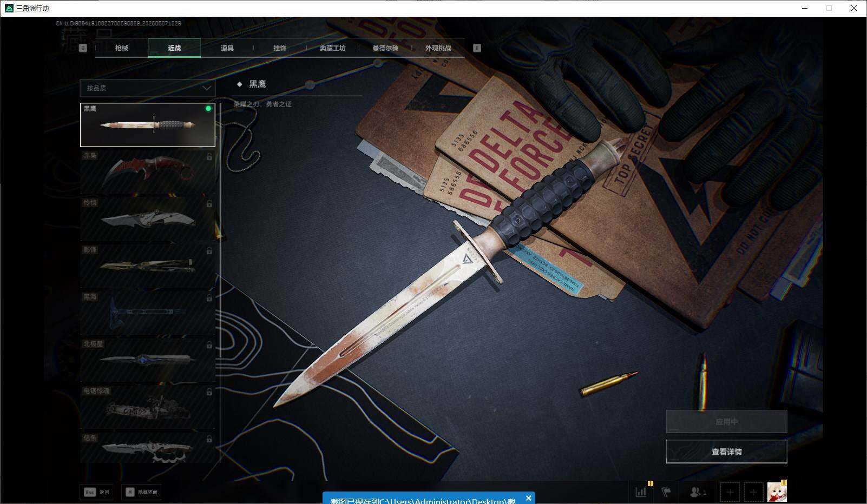The height and width of the screenshot is (504, 867).
Task: Open the stats bar-chart icon
Action: click(x=641, y=492)
